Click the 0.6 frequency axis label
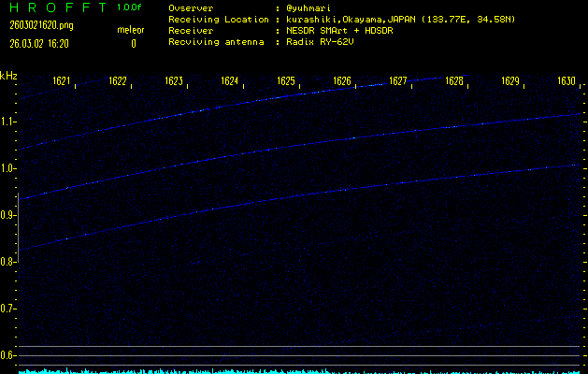 pos(8,355)
